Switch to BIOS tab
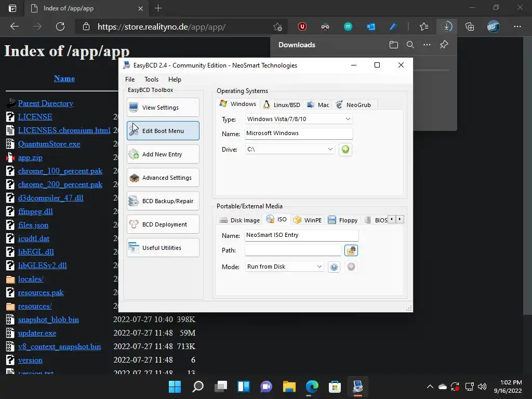Image resolution: width=532 pixels, height=399 pixels. coord(376,220)
